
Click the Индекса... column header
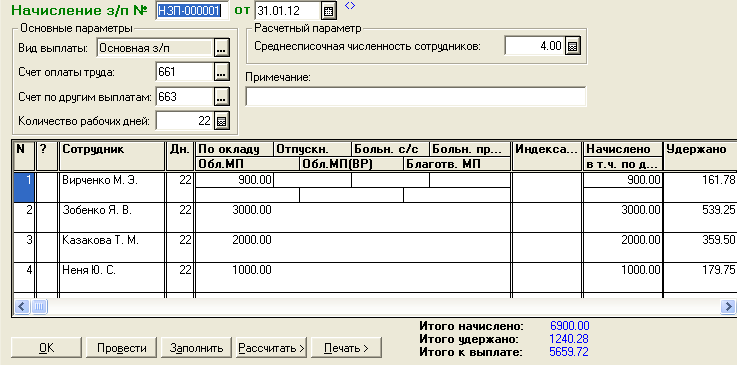547,155
